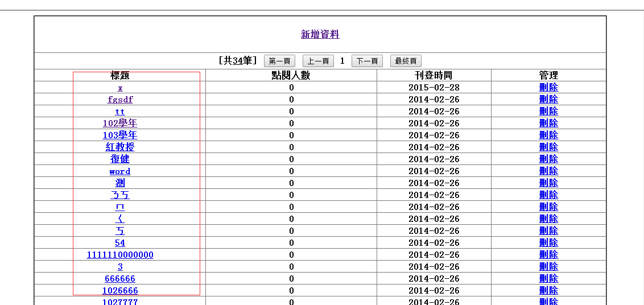Open the 測 entry
This screenshot has width=644, height=305.
pos(120,183)
